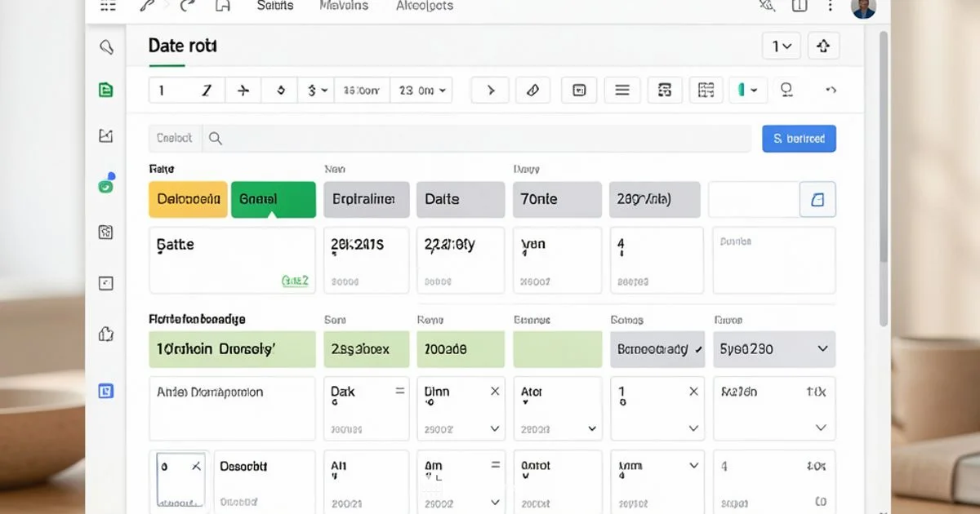This screenshot has width=980, height=514.
Task: Open the version number dropdown near the title
Action: [781, 46]
